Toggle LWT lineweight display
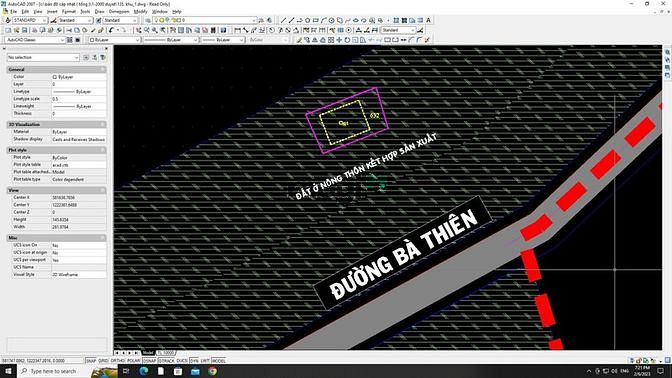 pyautogui.click(x=205, y=361)
